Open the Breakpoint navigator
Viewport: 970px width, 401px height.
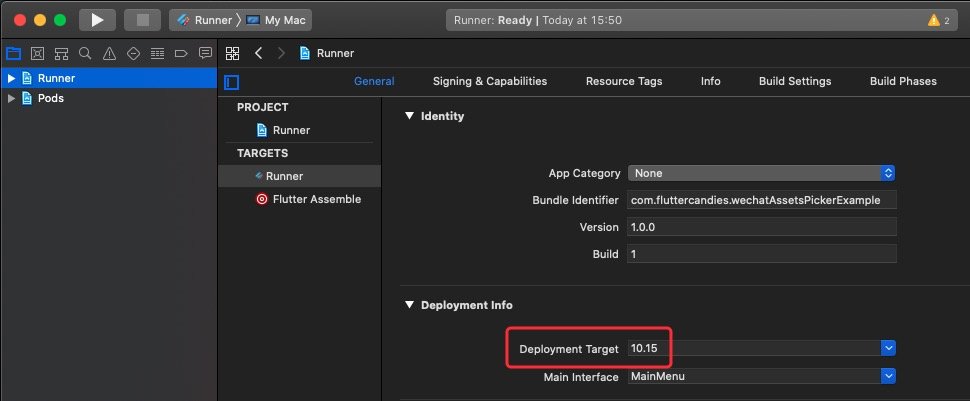coord(181,54)
